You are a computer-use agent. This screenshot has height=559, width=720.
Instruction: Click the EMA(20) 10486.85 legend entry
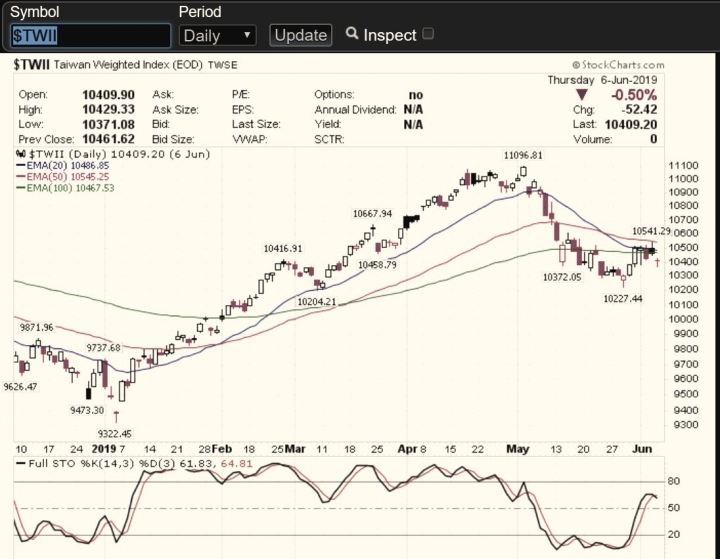pyautogui.click(x=62, y=165)
